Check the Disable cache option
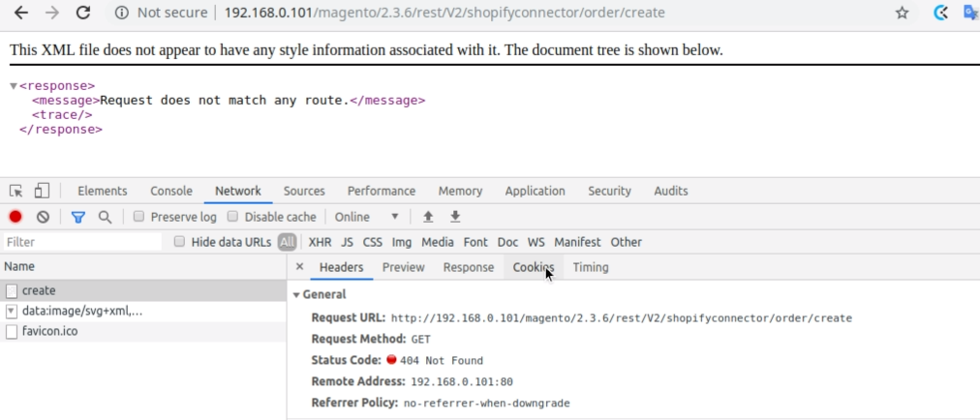This screenshot has width=980, height=420. [232, 217]
